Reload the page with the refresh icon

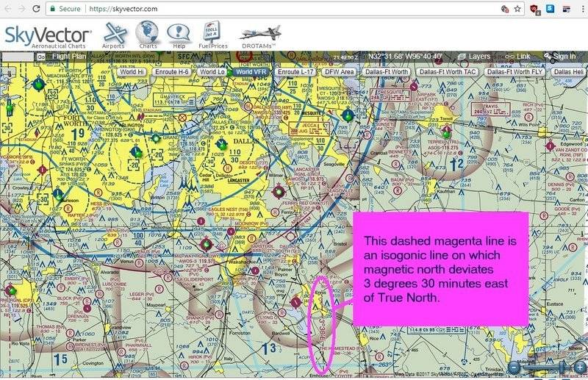[x=36, y=9]
